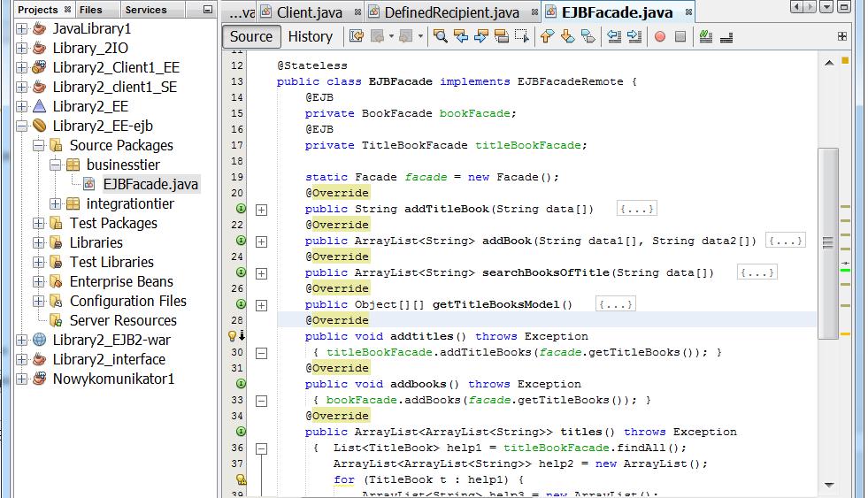Go to next bookmark
The height and width of the screenshot is (498, 868).
[x=567, y=36]
